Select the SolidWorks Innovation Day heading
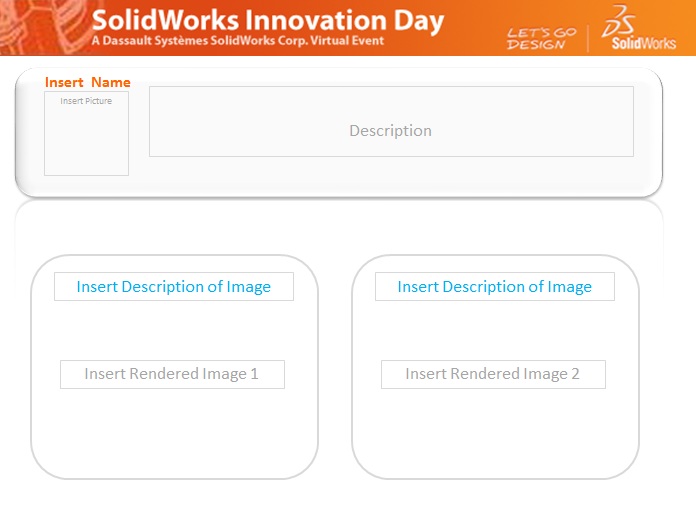This screenshot has width=696, height=519. pyautogui.click(x=268, y=21)
